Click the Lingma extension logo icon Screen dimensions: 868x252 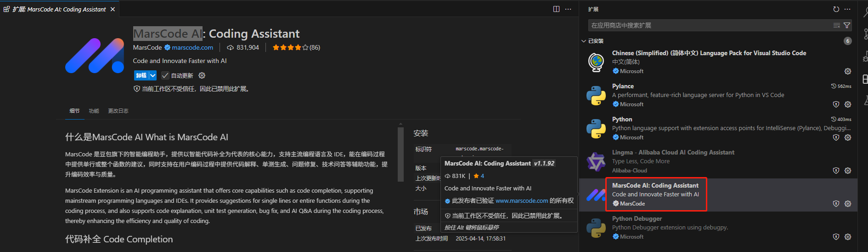point(596,162)
